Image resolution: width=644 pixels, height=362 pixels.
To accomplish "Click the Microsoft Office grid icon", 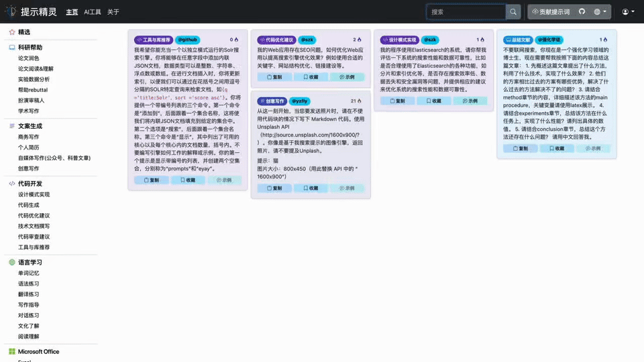I will click(x=12, y=351).
